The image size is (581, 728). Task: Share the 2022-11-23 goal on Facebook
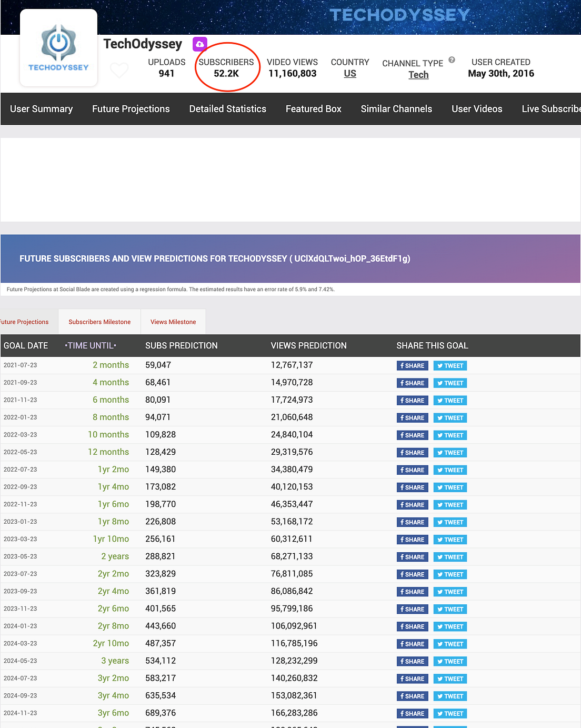click(413, 505)
